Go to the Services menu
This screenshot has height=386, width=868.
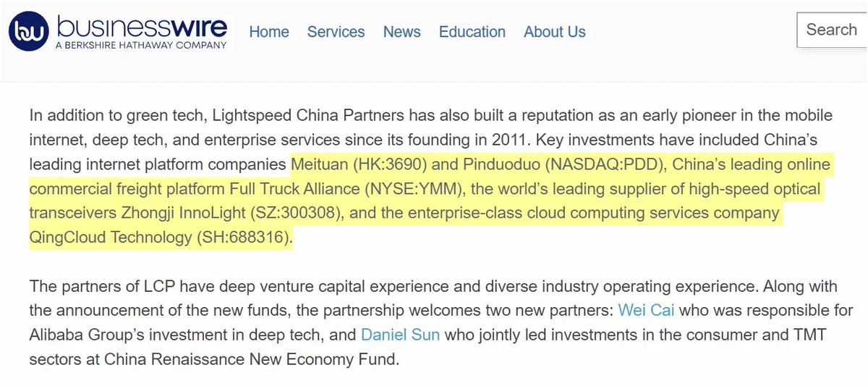point(336,32)
